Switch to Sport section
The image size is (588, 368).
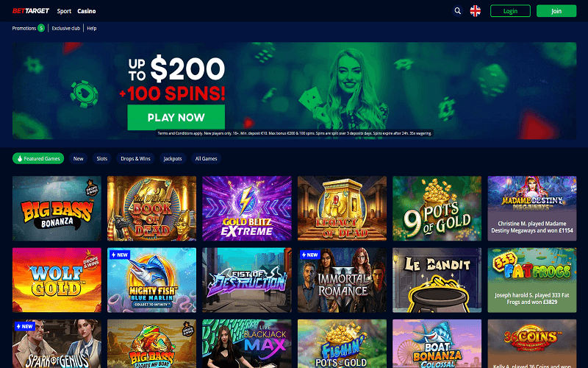[x=64, y=11]
